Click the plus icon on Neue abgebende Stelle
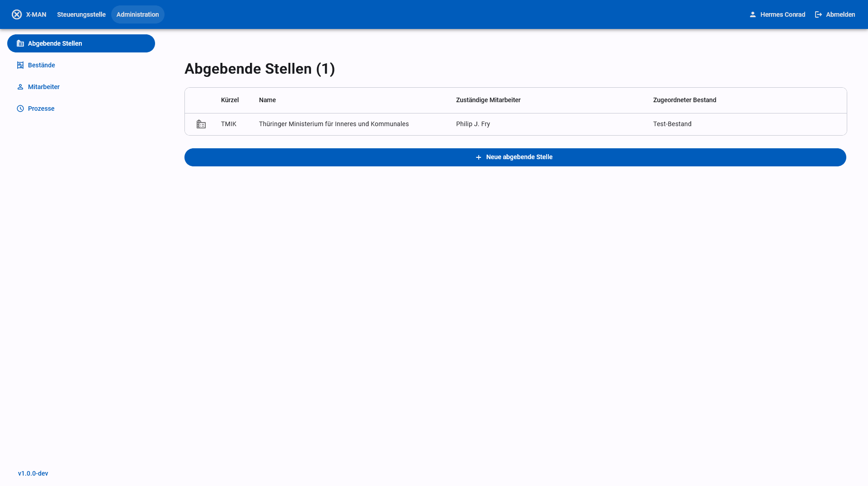The height and width of the screenshot is (486, 868). pyautogui.click(x=478, y=157)
